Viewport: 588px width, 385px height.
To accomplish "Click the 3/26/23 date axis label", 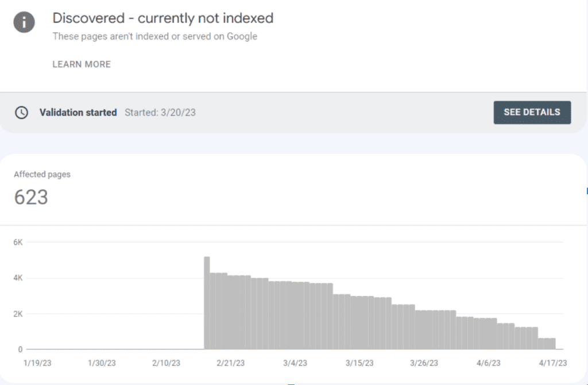I will (x=425, y=363).
